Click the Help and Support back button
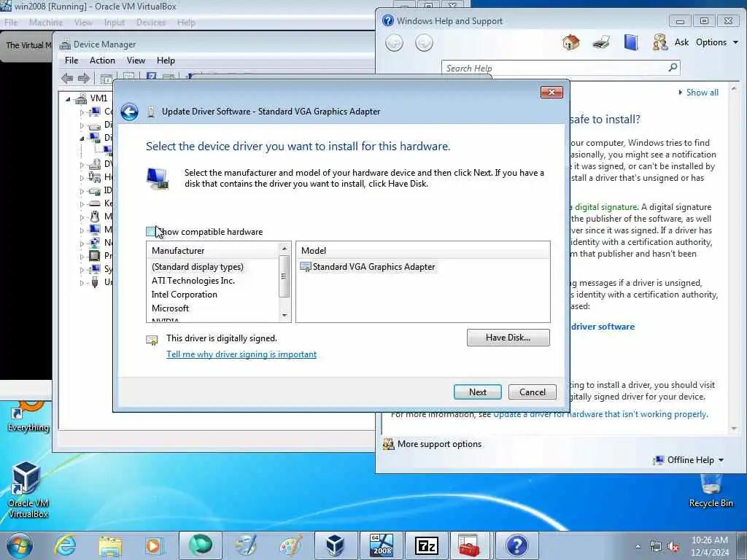 click(x=394, y=43)
